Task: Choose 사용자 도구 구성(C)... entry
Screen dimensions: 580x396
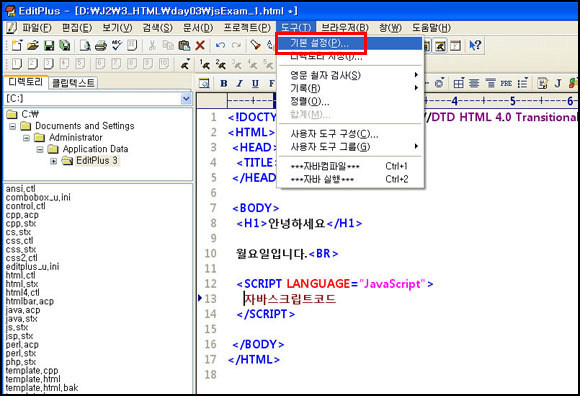Action: pyautogui.click(x=350, y=134)
